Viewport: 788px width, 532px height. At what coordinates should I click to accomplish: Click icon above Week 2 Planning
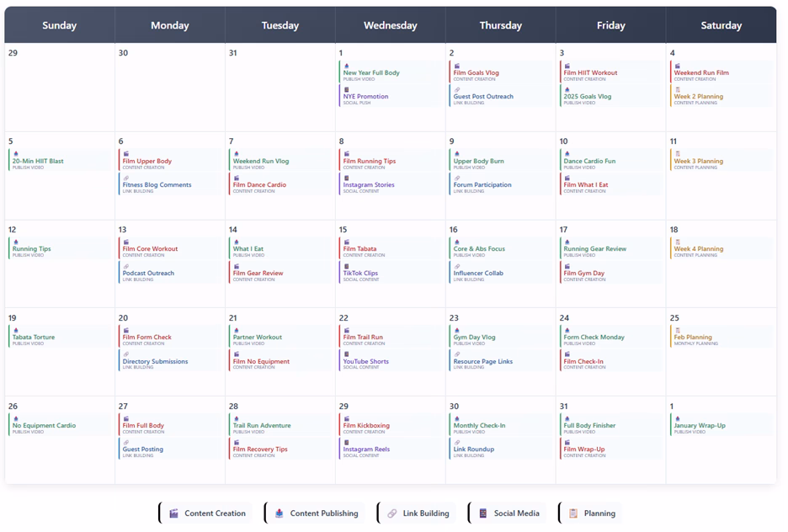[678, 89]
